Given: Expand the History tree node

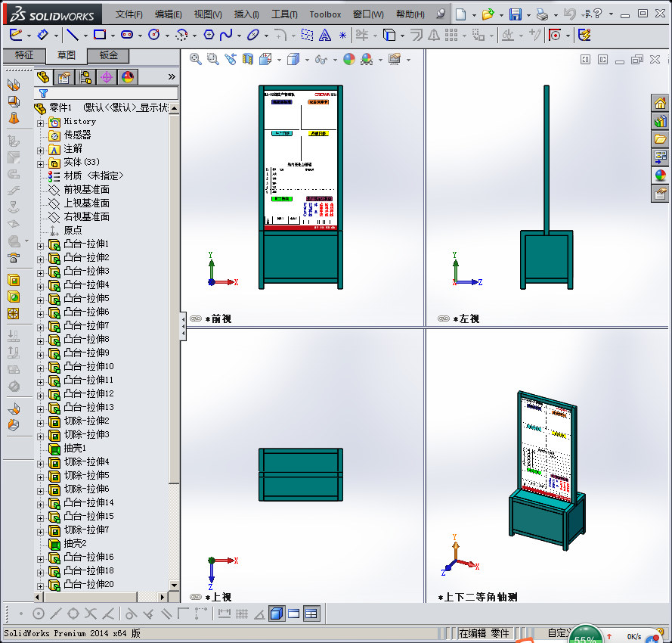Looking at the screenshot, I should (x=40, y=123).
